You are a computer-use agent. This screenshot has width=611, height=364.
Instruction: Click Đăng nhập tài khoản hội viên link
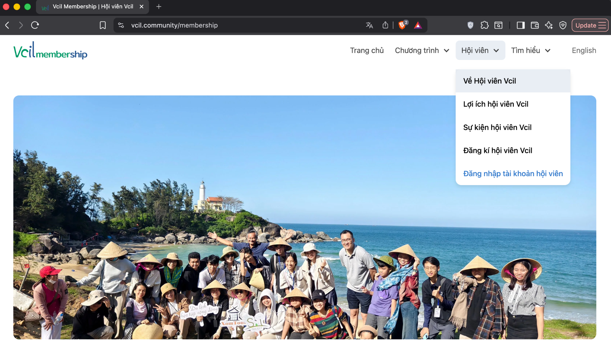click(513, 174)
